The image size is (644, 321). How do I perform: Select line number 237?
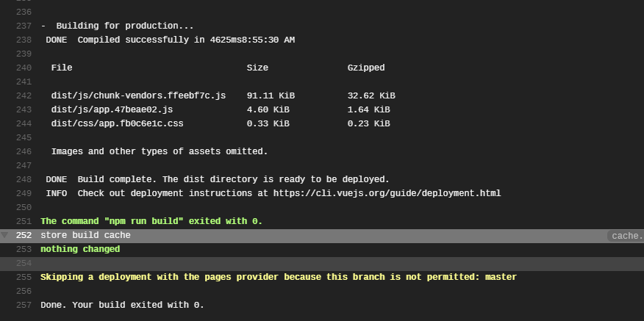click(24, 26)
